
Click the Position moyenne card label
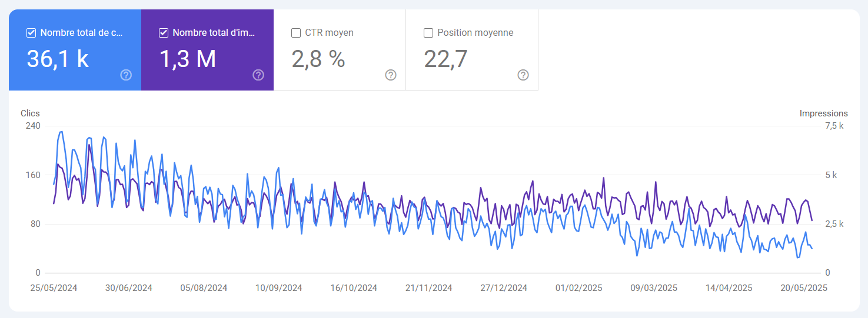coord(475,33)
